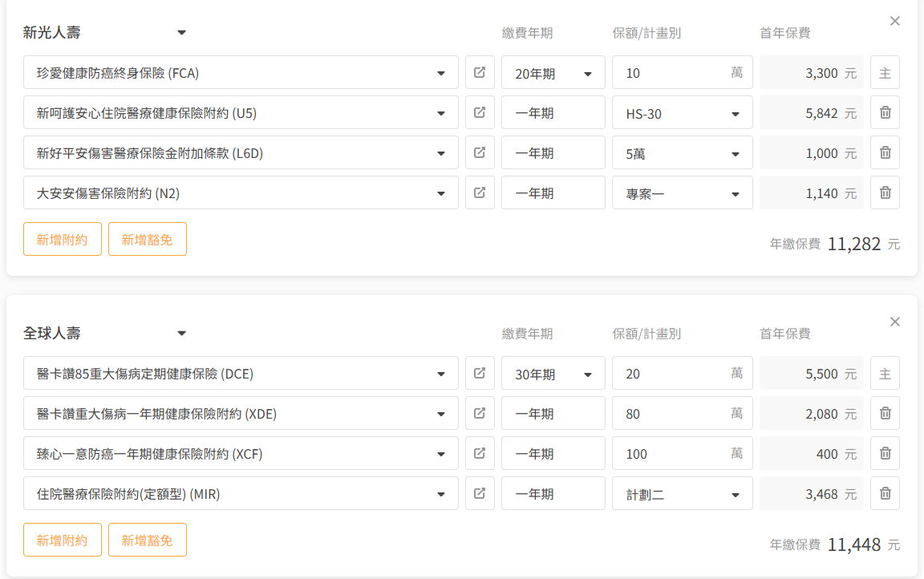Open the HS-30 plan dropdown
This screenshot has width=924, height=579.
(x=682, y=113)
